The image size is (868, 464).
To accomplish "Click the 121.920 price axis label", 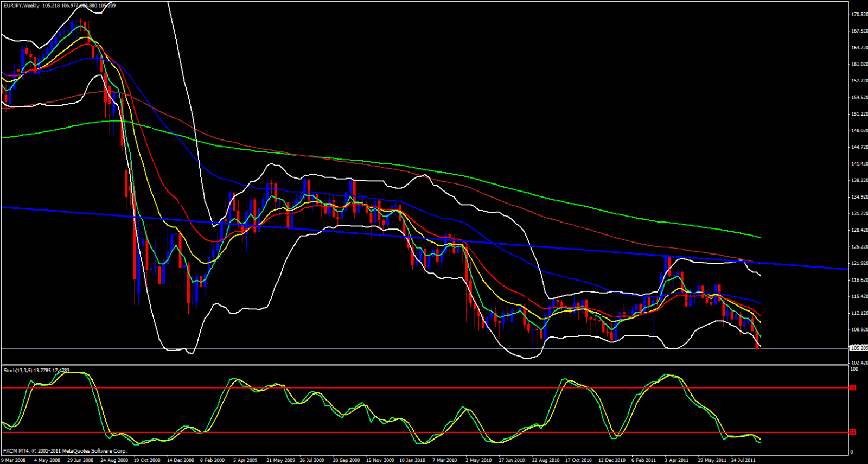I will (859, 264).
